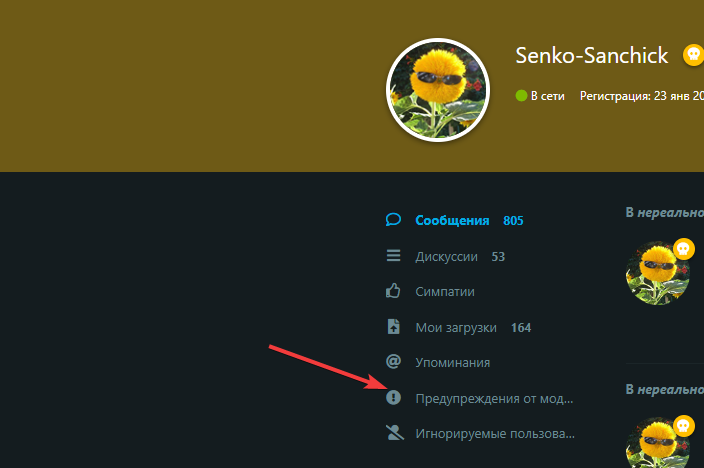Click the thumbs-up icon beside Симпатии
Screen dimensions: 704x468
[x=393, y=291]
